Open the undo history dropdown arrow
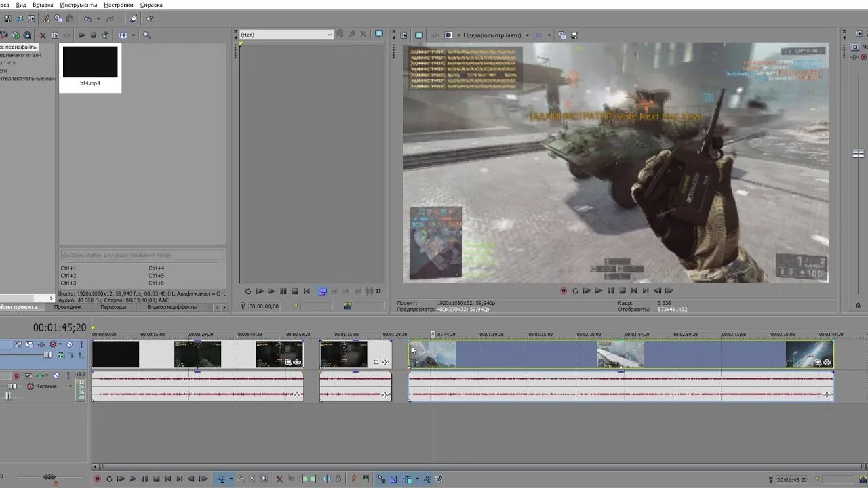Screen dimensions: 868x488 pos(98,18)
